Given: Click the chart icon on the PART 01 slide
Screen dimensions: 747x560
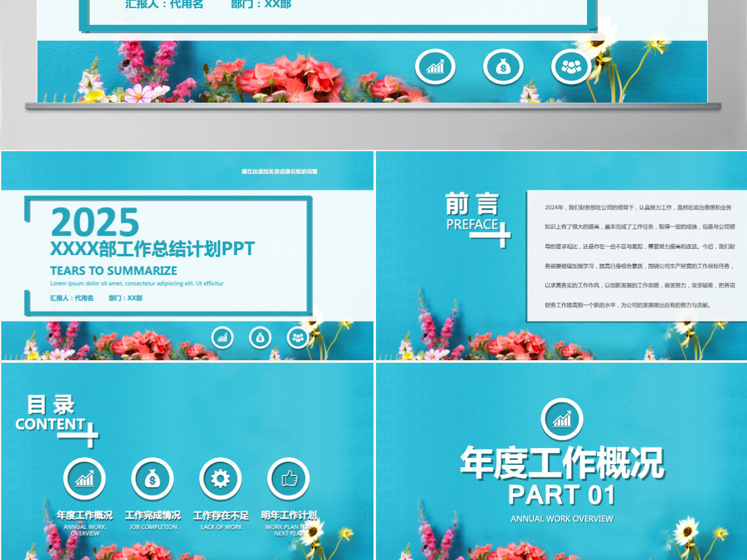Looking at the screenshot, I should pyautogui.click(x=562, y=419).
